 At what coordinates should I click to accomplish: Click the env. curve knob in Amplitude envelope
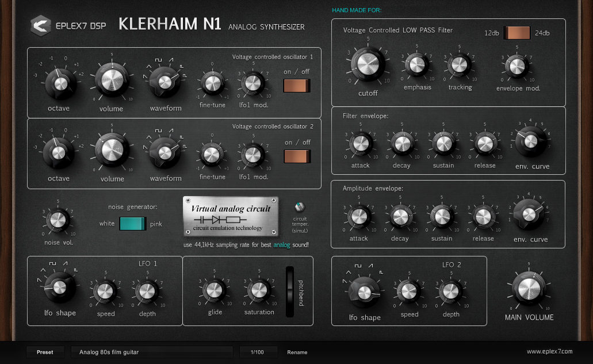[x=529, y=216]
